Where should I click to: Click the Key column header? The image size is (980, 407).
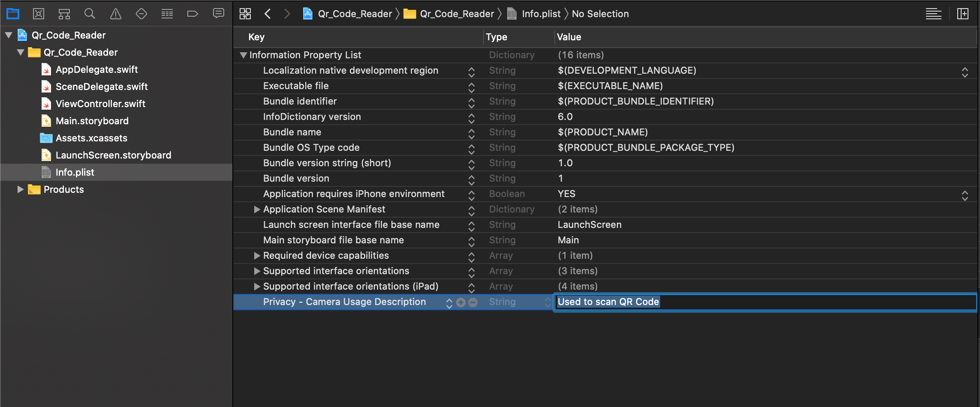click(256, 37)
